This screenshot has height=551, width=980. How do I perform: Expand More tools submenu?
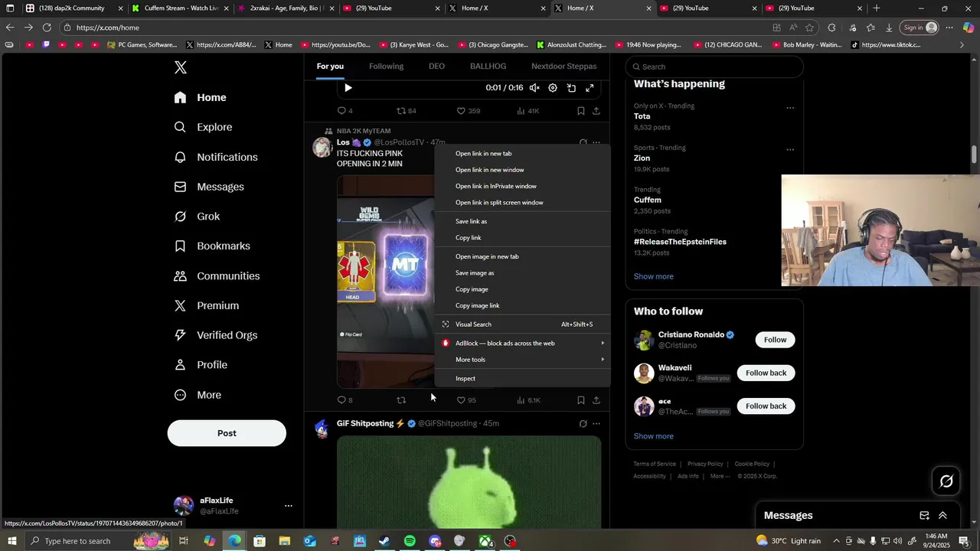[522, 360]
